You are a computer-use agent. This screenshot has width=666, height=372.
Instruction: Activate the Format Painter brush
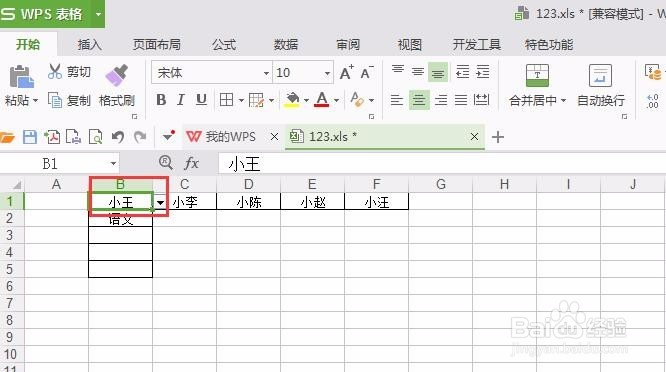click(117, 76)
